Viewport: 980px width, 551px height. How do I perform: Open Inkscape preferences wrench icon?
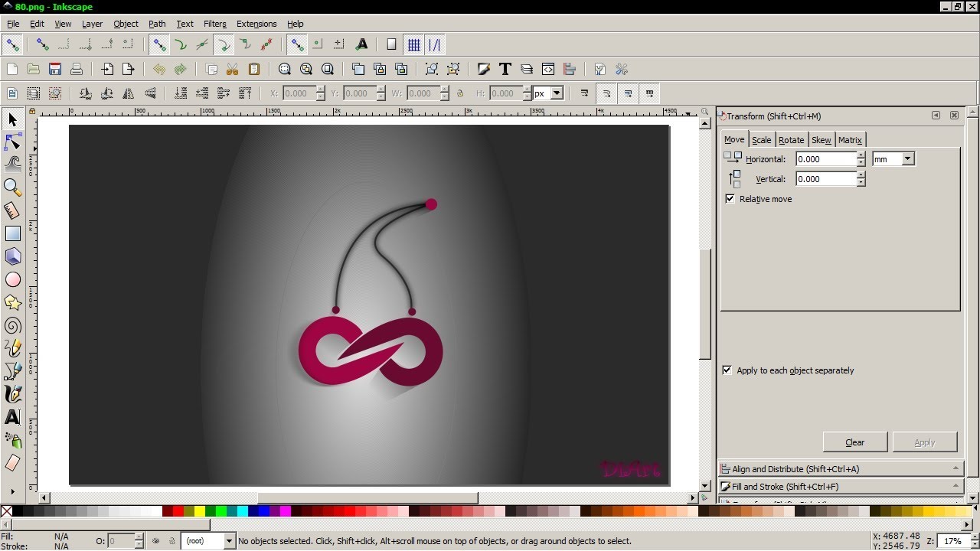coord(622,69)
